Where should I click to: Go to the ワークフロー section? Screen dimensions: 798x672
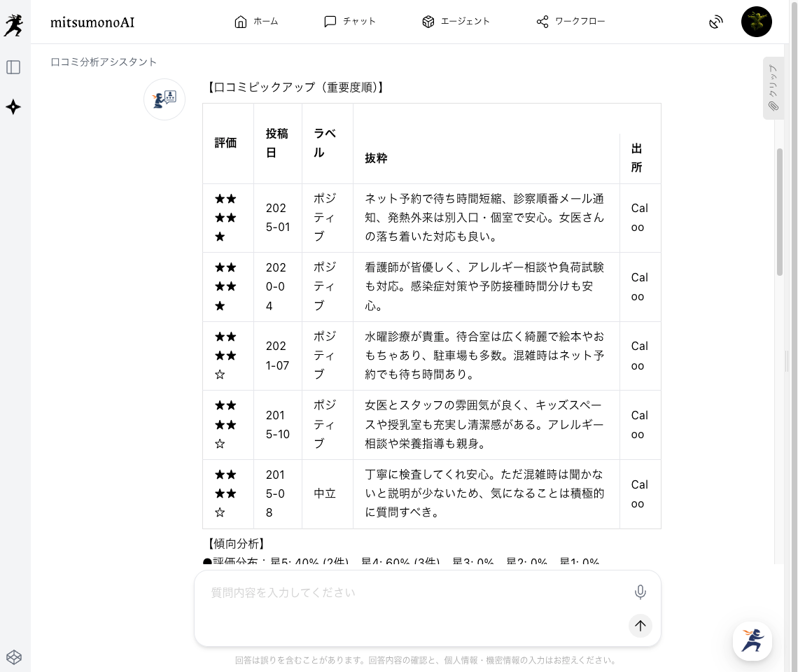[570, 22]
